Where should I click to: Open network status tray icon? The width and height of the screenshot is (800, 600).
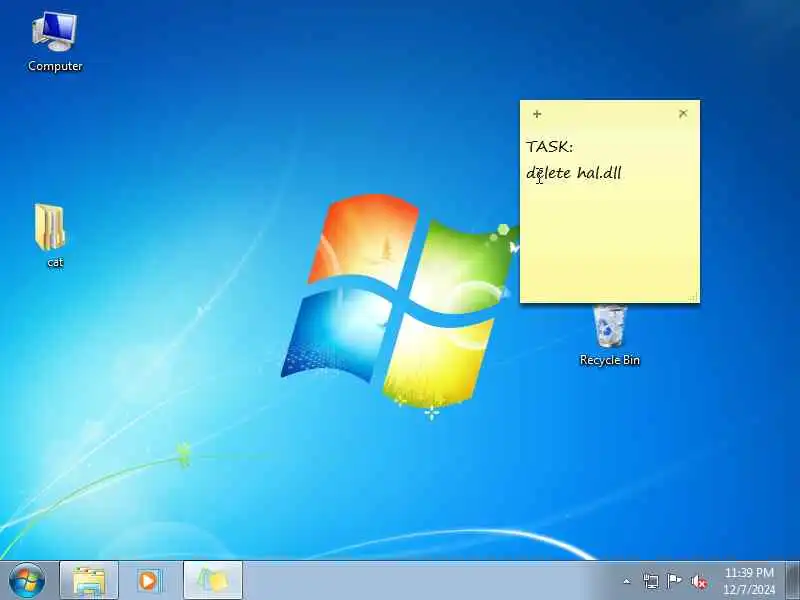(x=651, y=581)
